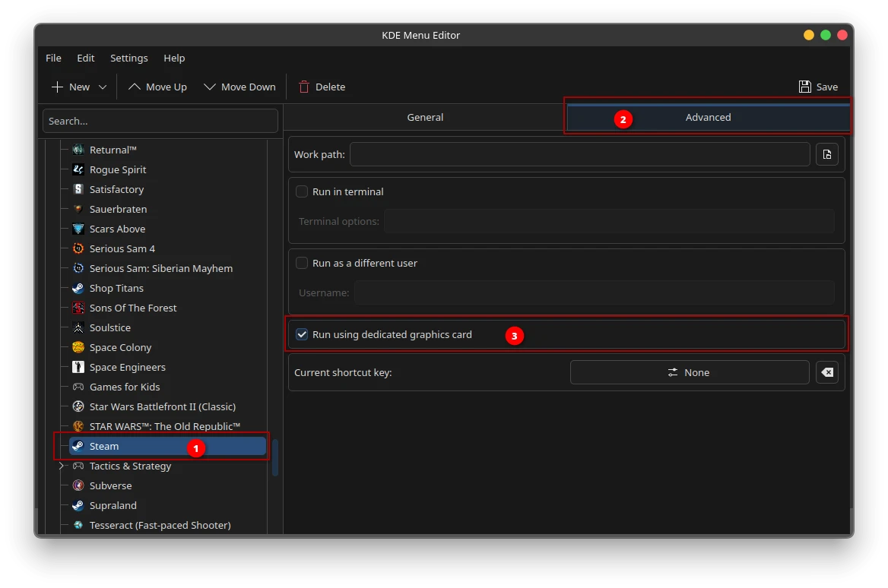Click the Space Colony icon
The image size is (888, 588).
pos(78,347)
